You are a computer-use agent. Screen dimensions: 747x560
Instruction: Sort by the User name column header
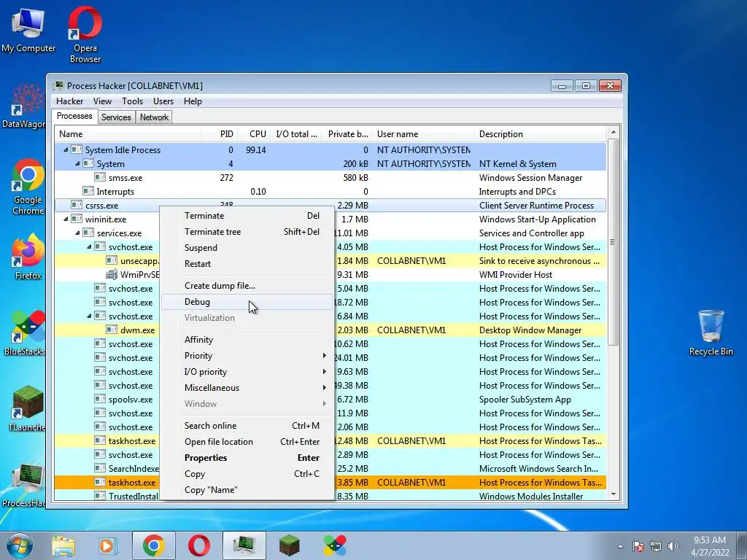(x=423, y=134)
